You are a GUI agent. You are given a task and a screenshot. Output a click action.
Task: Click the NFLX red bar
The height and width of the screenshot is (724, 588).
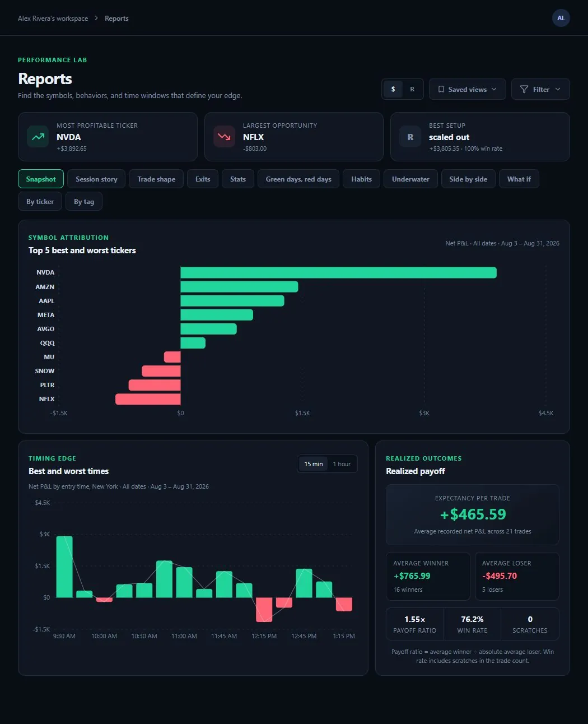[x=148, y=399]
